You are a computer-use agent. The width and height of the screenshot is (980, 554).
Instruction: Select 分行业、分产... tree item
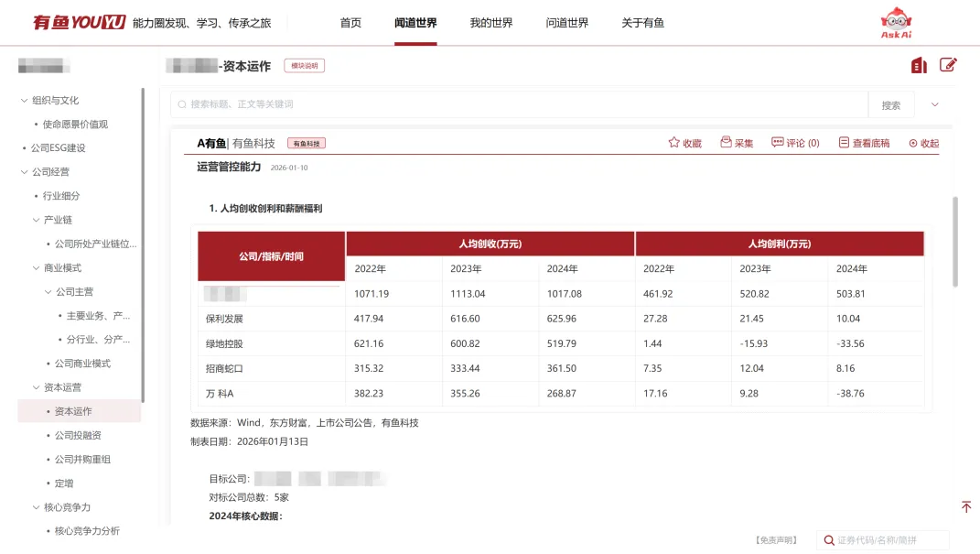coord(98,340)
